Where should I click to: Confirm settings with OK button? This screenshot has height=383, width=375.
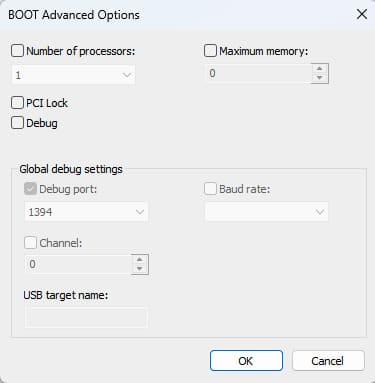(246, 361)
